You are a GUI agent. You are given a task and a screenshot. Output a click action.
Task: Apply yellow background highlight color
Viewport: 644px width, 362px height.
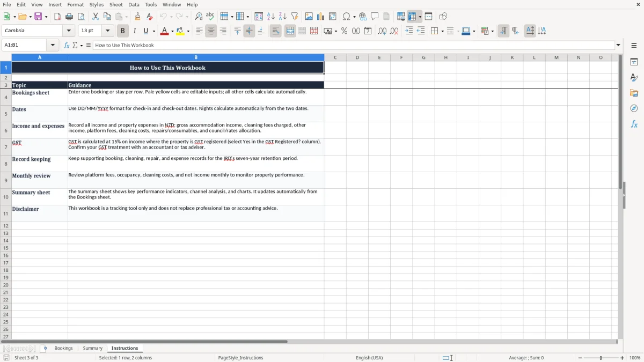tap(180, 31)
